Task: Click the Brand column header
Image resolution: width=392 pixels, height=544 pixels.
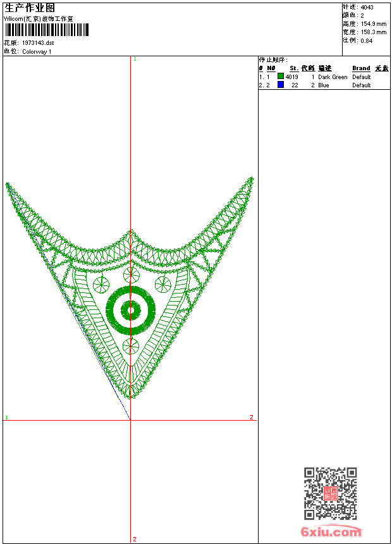Action: pyautogui.click(x=361, y=68)
